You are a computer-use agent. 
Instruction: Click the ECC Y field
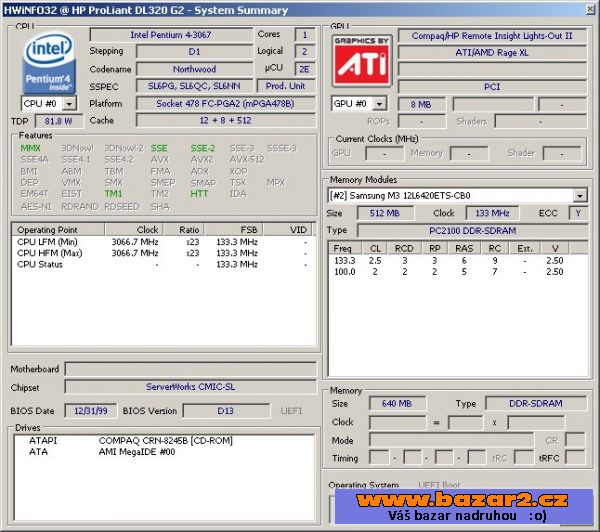pos(578,213)
